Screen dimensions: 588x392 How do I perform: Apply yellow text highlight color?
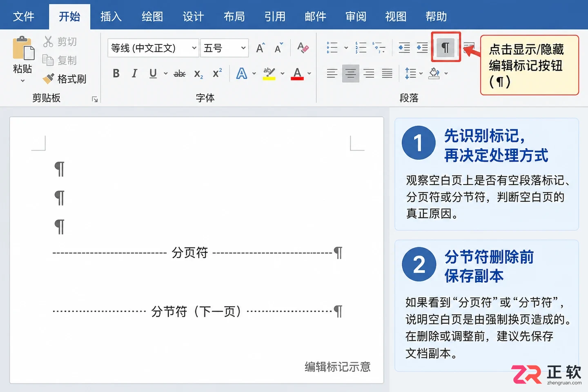coord(269,73)
